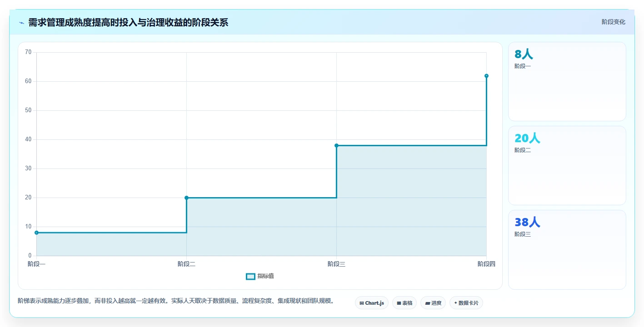Click the 8人 value text

point(524,54)
